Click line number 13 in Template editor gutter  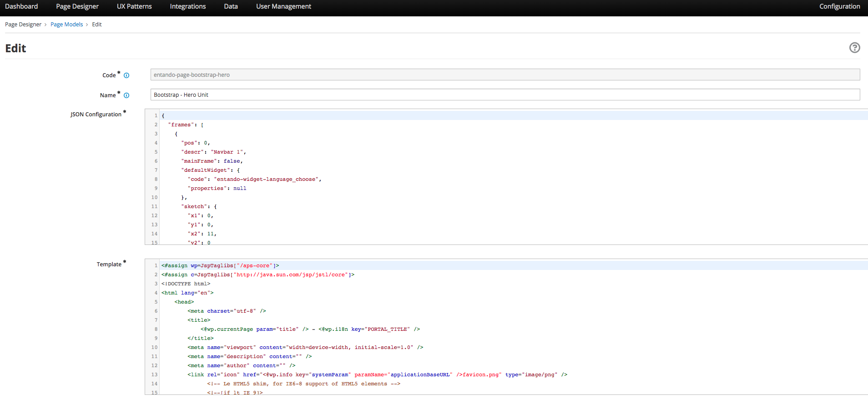click(x=154, y=374)
